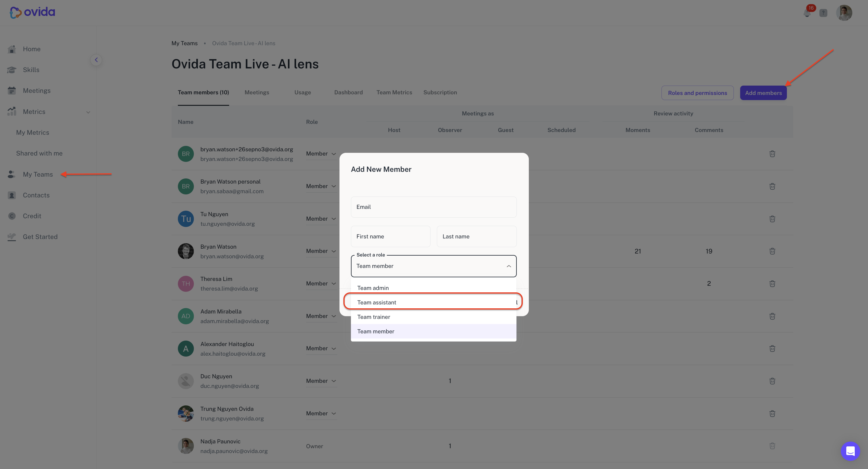Delete Theresa Lim with trash icon
The height and width of the screenshot is (469, 868).
[x=772, y=284]
